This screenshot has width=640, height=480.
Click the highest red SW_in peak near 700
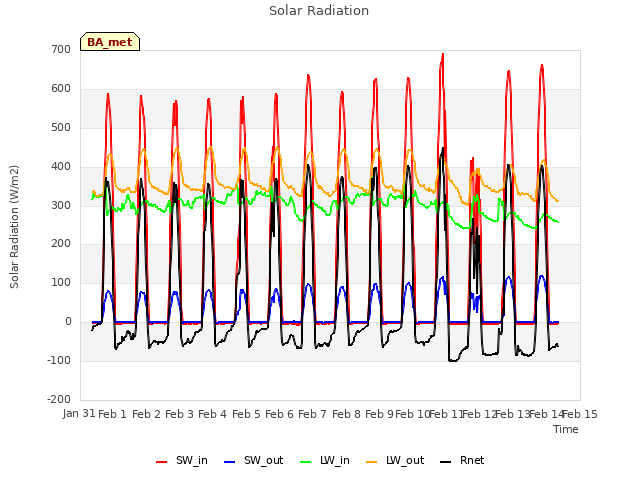click(442, 55)
